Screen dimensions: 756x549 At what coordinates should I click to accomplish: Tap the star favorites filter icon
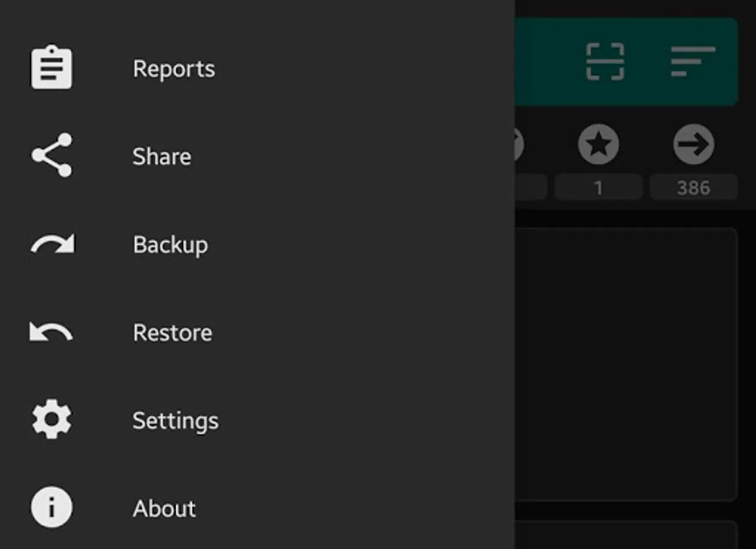click(x=599, y=145)
